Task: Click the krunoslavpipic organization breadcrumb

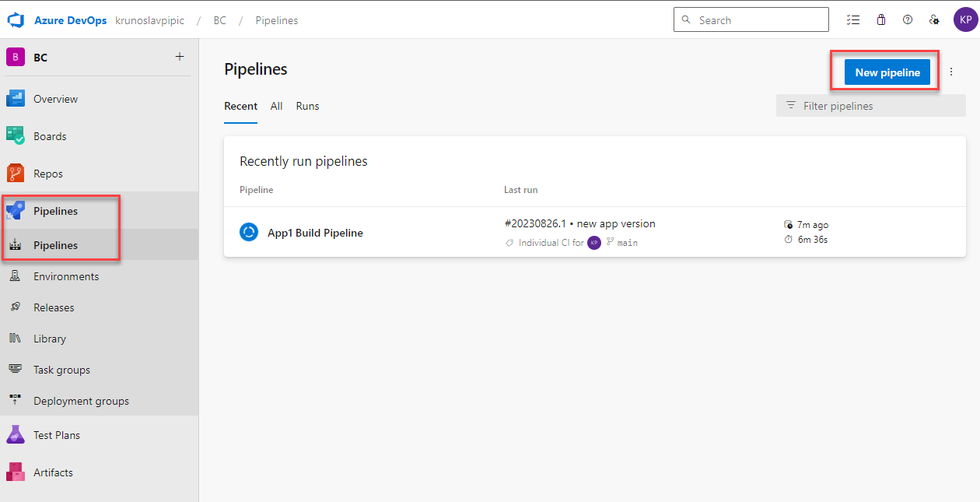Action: 149,20
